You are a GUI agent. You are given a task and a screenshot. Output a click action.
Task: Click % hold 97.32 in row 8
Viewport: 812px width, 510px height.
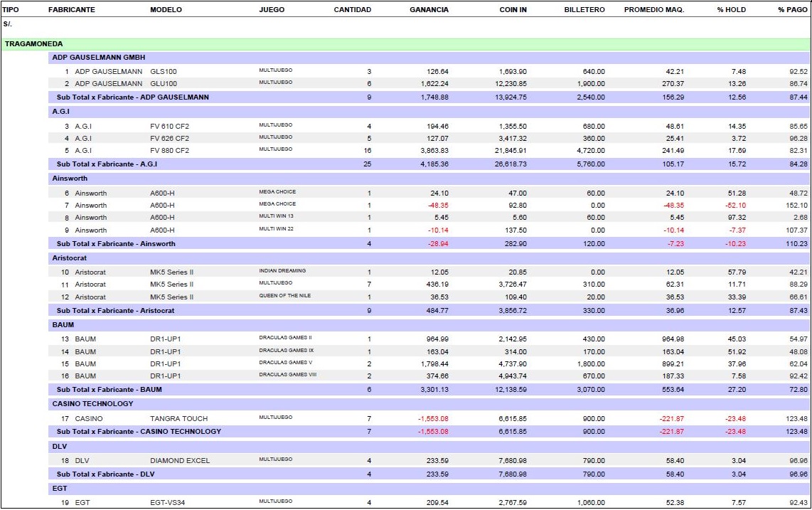pyautogui.click(x=737, y=217)
